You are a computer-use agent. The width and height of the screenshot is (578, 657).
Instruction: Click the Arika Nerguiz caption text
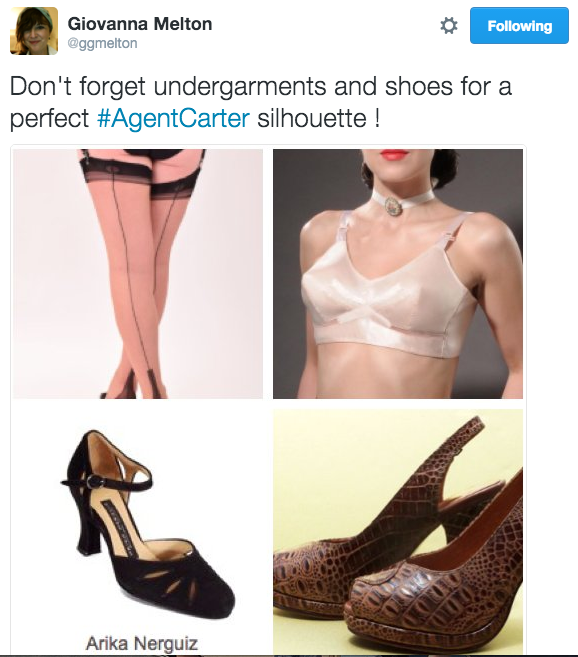click(x=142, y=643)
